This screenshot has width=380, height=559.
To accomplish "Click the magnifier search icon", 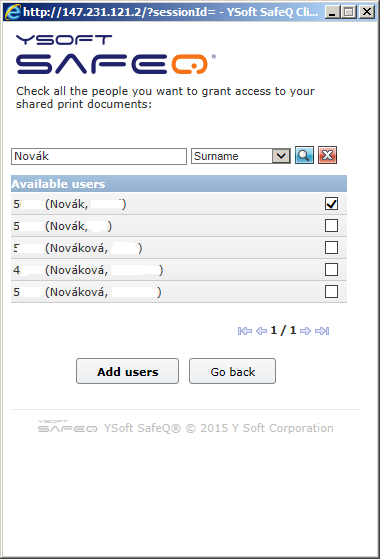I will 304,155.
